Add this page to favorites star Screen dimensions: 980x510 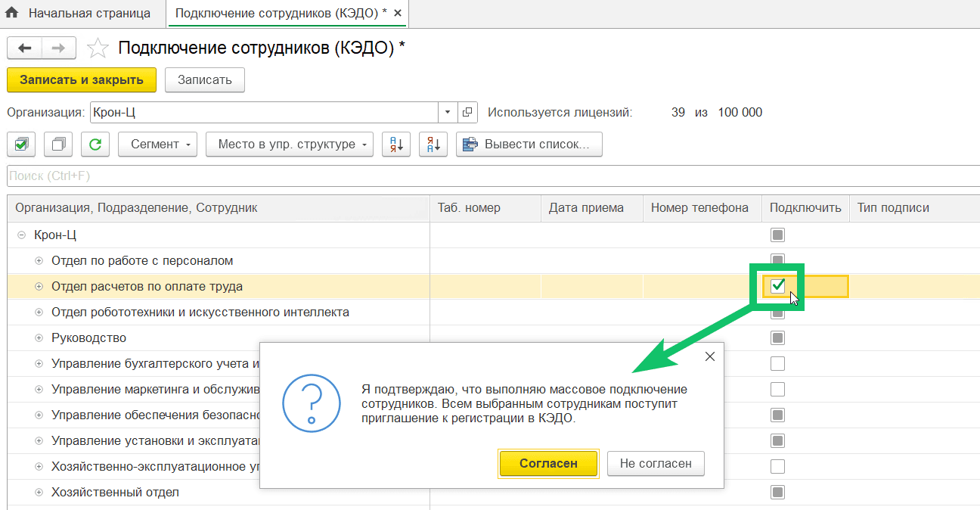[98, 48]
